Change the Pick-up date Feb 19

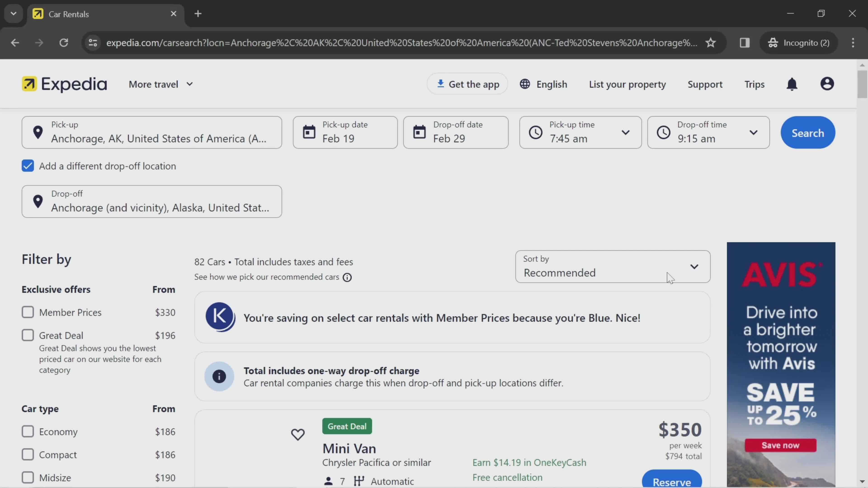(345, 132)
